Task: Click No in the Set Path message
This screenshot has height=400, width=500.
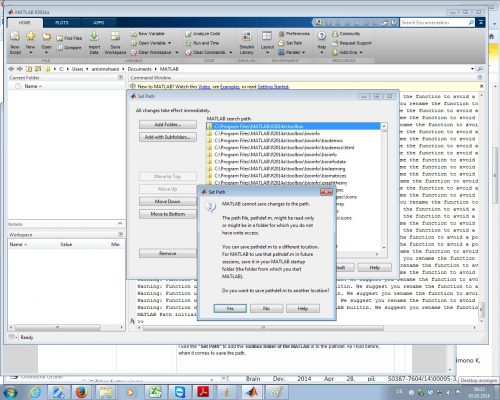Action: [266, 308]
